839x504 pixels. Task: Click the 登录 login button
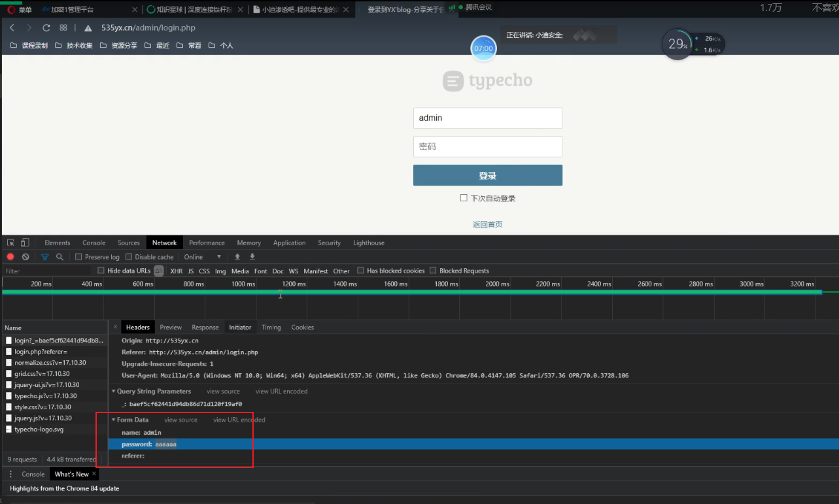(x=488, y=175)
